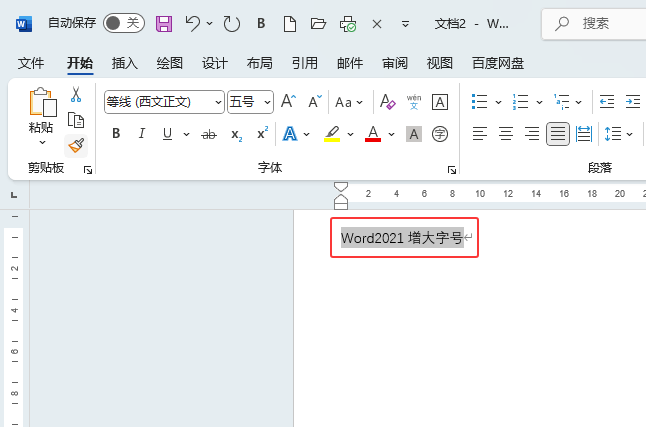Switch to the 布局 tab
646x427 pixels.
(x=260, y=63)
